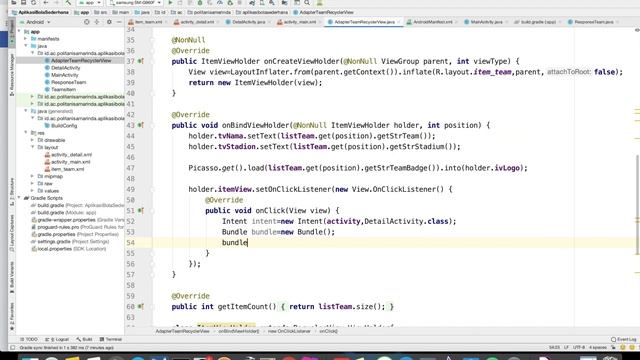This screenshot has height=360, width=640.
Task: Click override gutter icon on line 51
Action: point(140,211)
